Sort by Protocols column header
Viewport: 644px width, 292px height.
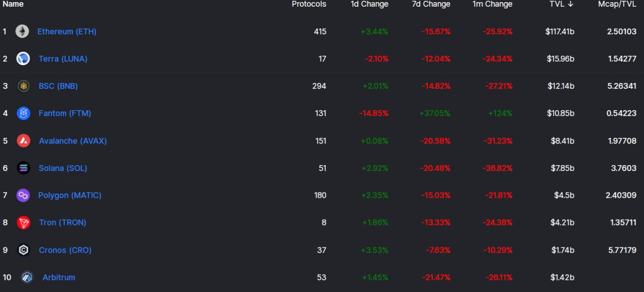[x=309, y=4]
